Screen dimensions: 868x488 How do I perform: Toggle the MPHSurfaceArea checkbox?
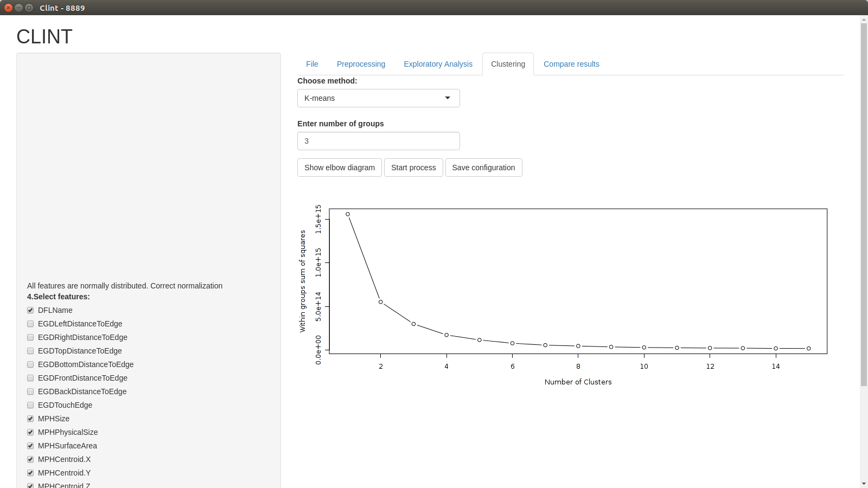click(x=30, y=446)
